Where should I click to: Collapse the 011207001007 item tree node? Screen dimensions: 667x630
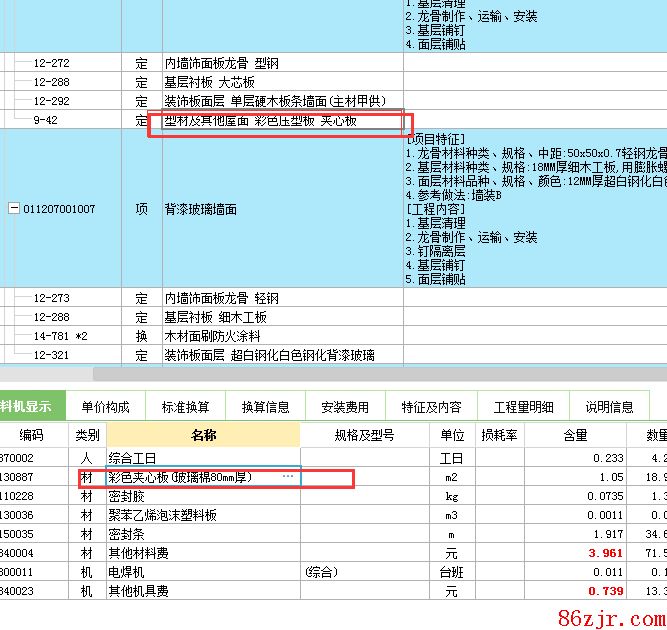click(x=13, y=209)
